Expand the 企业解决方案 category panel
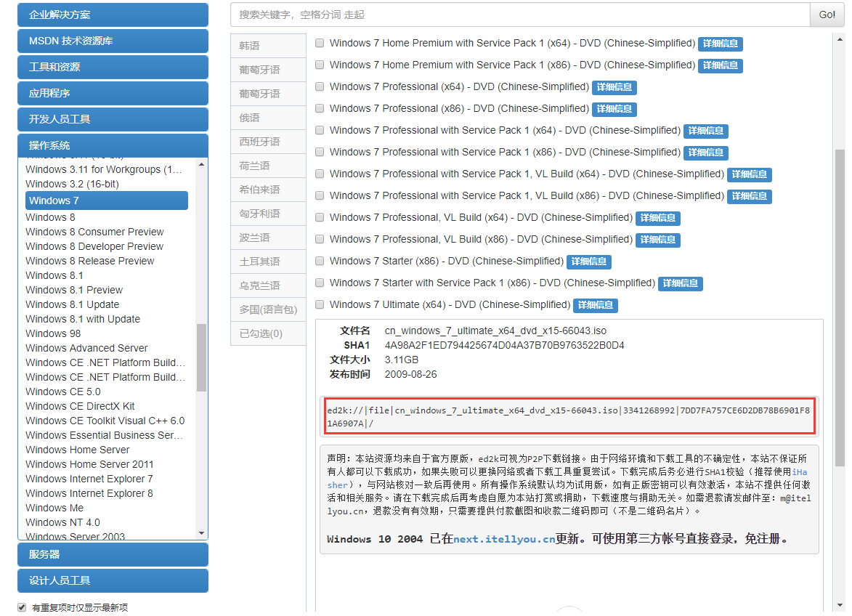 point(113,15)
